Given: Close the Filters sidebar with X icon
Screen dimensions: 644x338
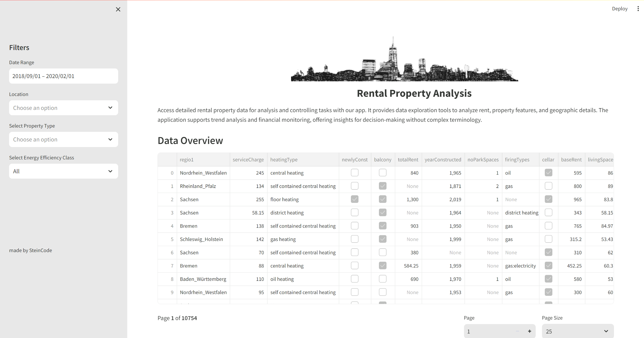Looking at the screenshot, I should [118, 9].
